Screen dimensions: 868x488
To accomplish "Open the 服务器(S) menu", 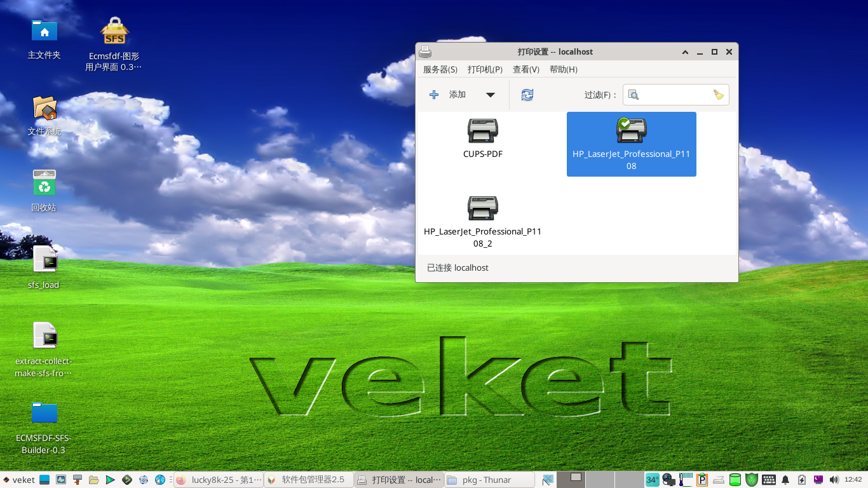I will click(440, 69).
